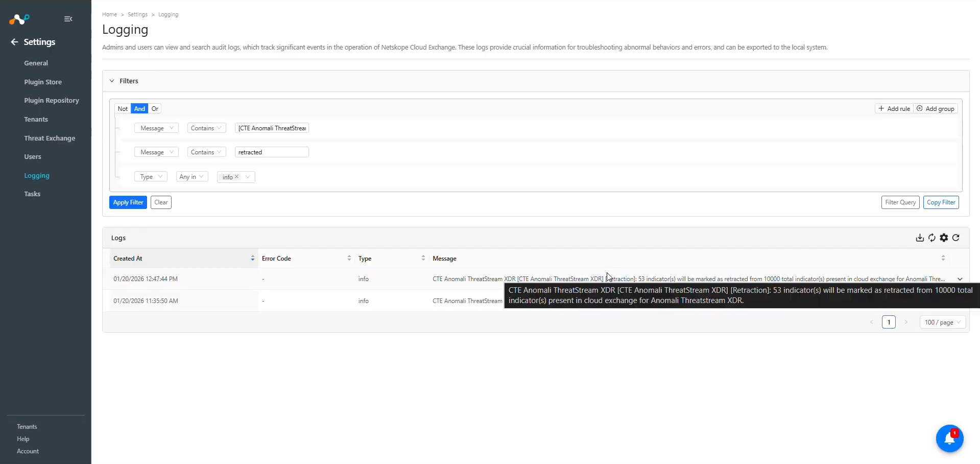Add a new filter group
Viewport: 980px width, 464px height.
[x=936, y=109]
